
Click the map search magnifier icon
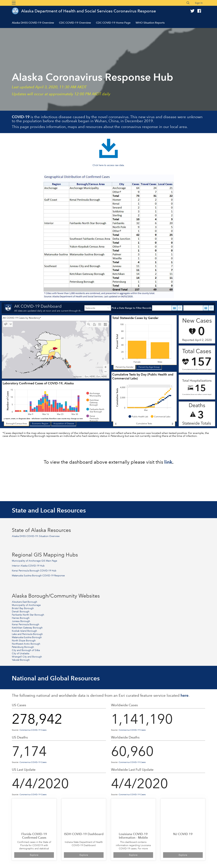pos(89,324)
